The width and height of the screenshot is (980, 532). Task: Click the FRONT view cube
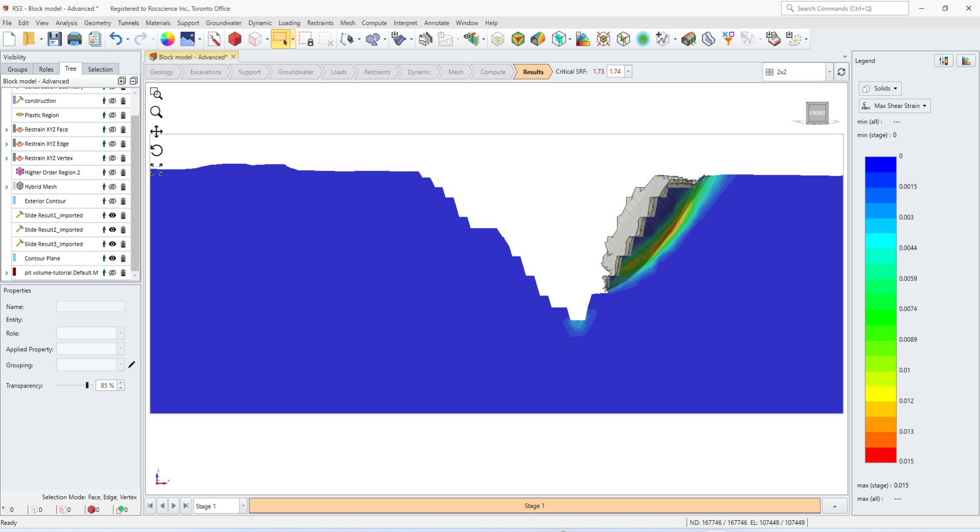817,113
